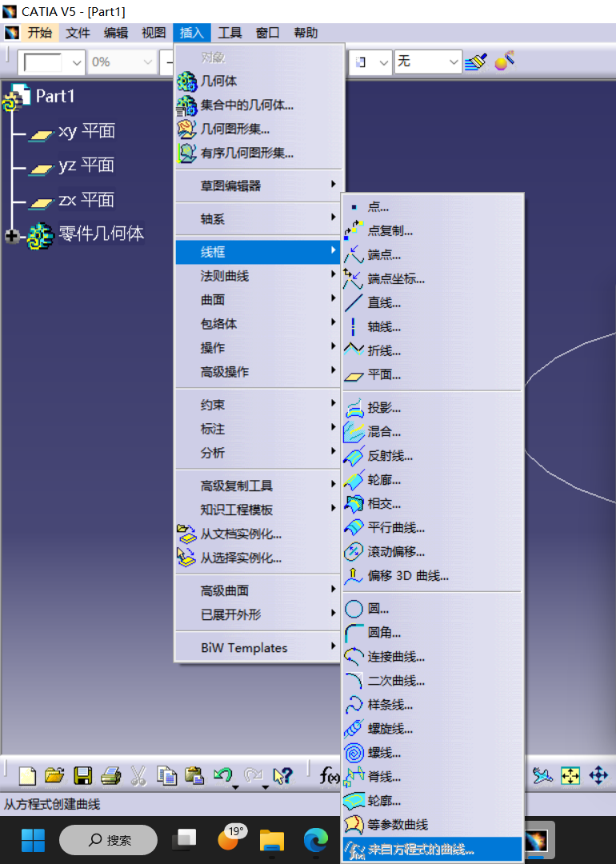This screenshot has width=616, height=864.
Task: Insert a new 几何体 body
Action: click(x=258, y=81)
